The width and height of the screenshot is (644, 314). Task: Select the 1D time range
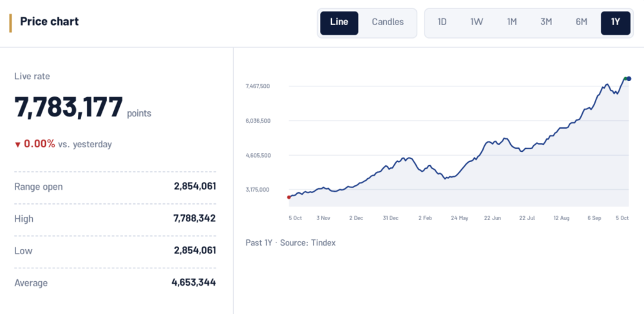pyautogui.click(x=442, y=22)
